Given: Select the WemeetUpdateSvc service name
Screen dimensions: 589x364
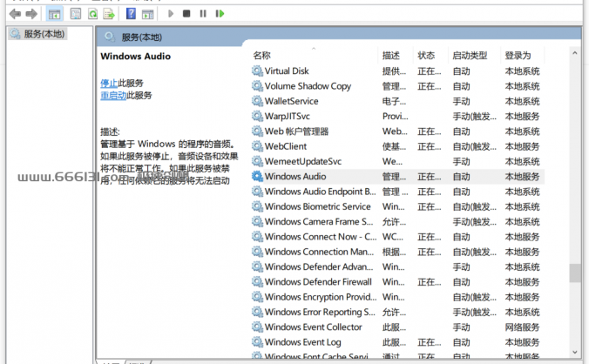Looking at the screenshot, I should point(303,161).
